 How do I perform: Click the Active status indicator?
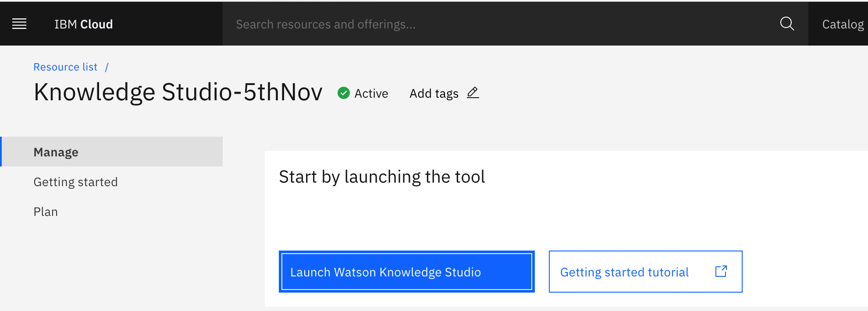tap(363, 93)
